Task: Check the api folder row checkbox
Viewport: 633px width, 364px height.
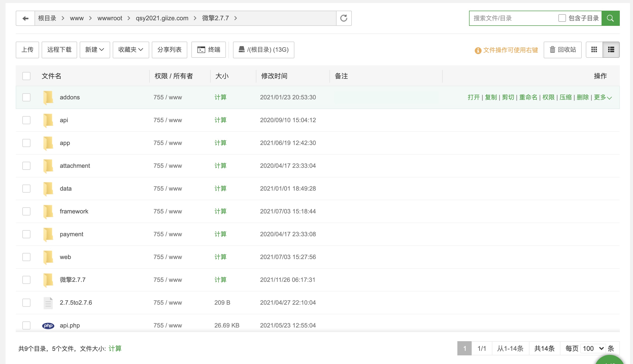Action: tap(26, 120)
